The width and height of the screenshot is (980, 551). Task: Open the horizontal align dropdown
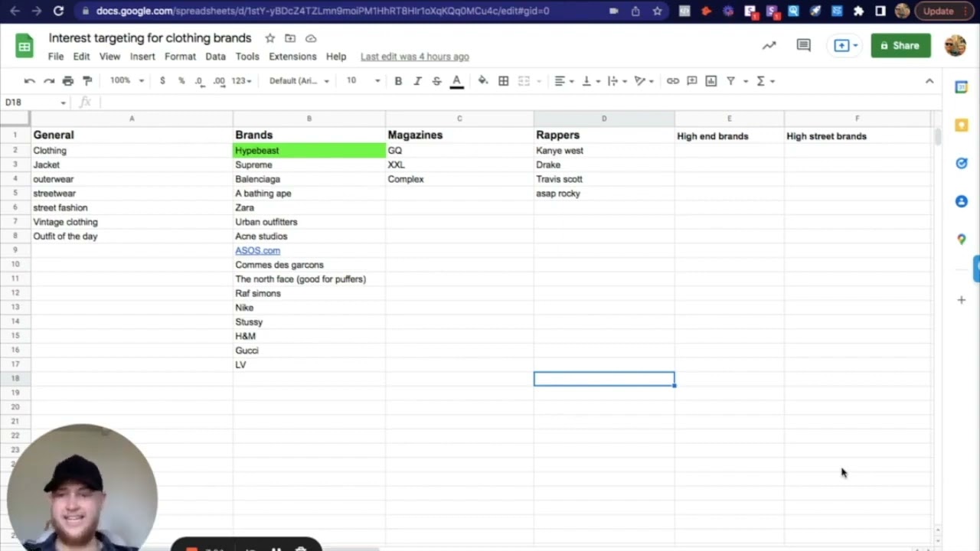[x=564, y=81]
